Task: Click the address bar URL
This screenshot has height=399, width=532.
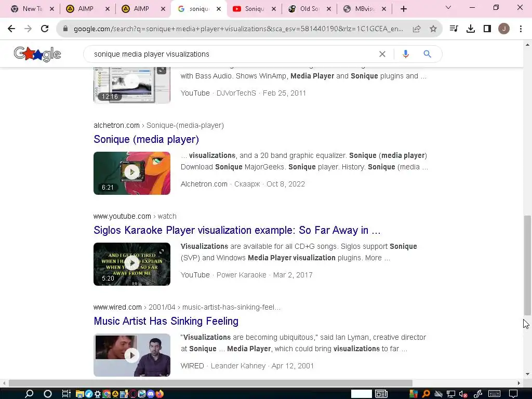Action: (238, 29)
